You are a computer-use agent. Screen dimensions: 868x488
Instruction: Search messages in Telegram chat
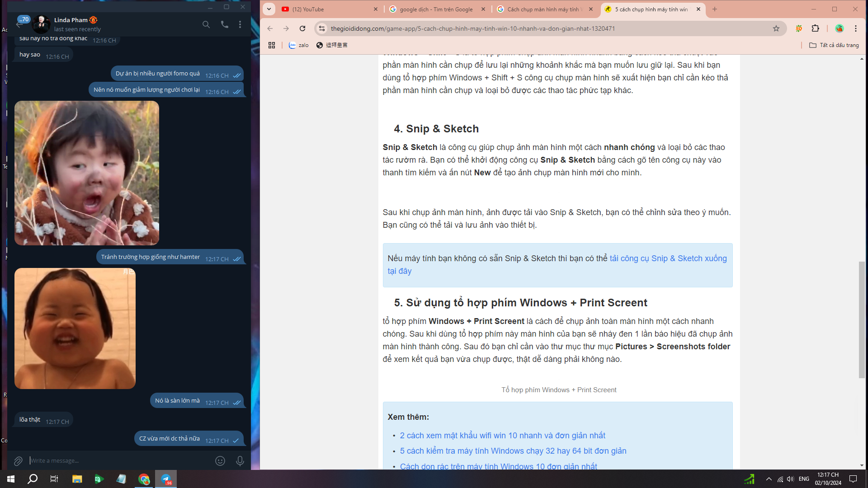click(x=206, y=24)
